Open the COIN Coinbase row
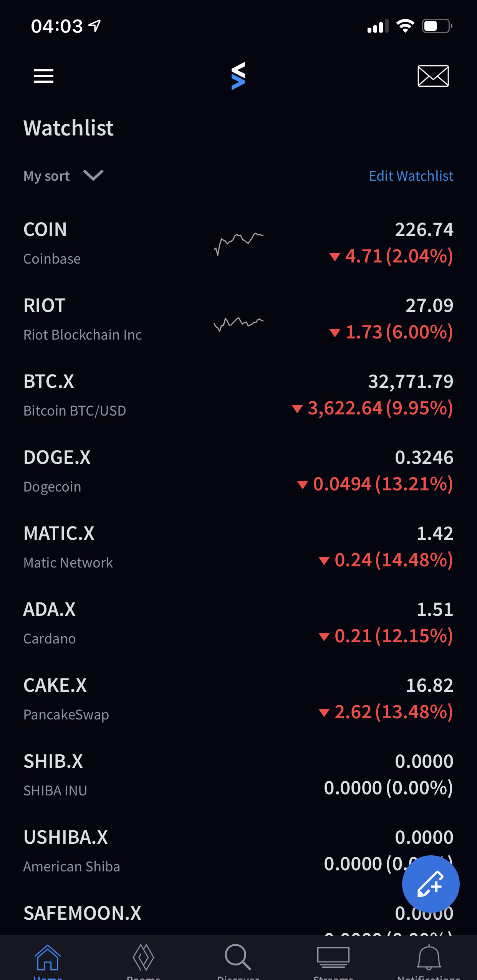Image resolution: width=477 pixels, height=980 pixels. point(238,243)
